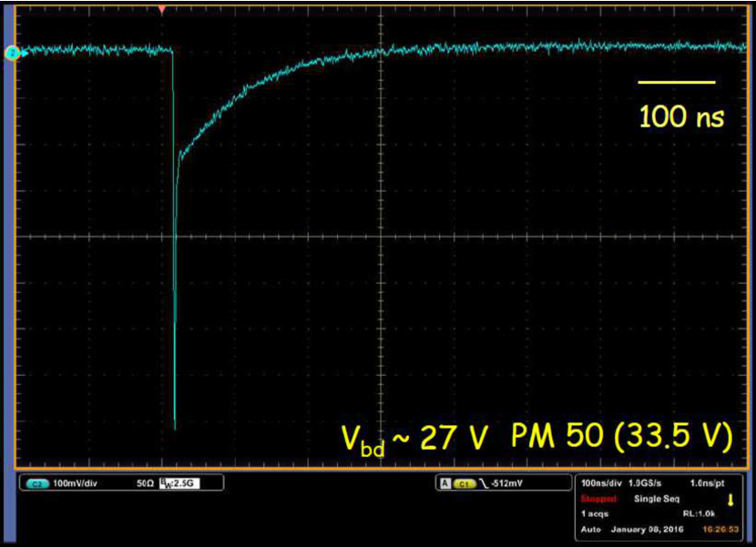
Task: Click the 1 acqs counter
Action: coord(595,513)
